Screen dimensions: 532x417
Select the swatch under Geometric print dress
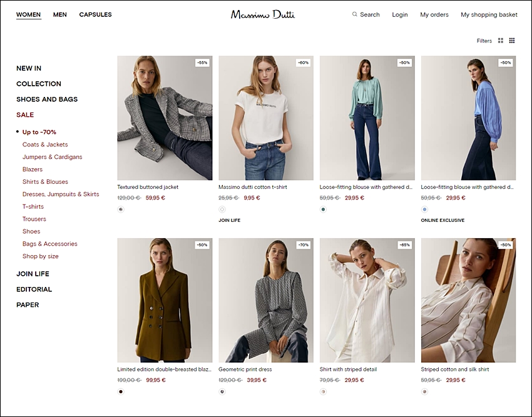pos(222,392)
